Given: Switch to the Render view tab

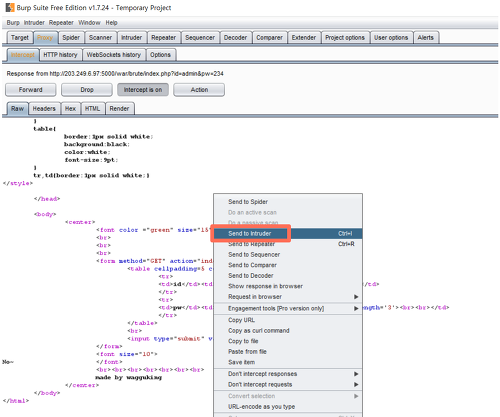Looking at the screenshot, I should tap(119, 109).
